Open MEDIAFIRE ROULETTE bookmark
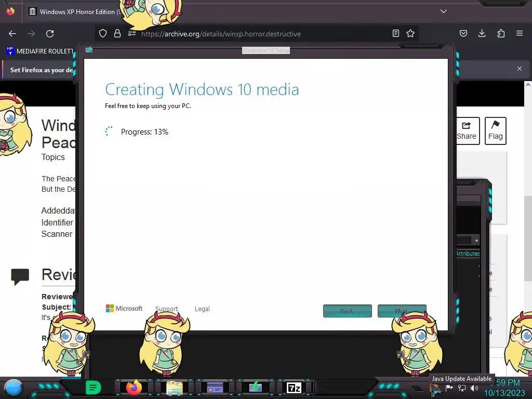532x399 pixels. (39, 51)
